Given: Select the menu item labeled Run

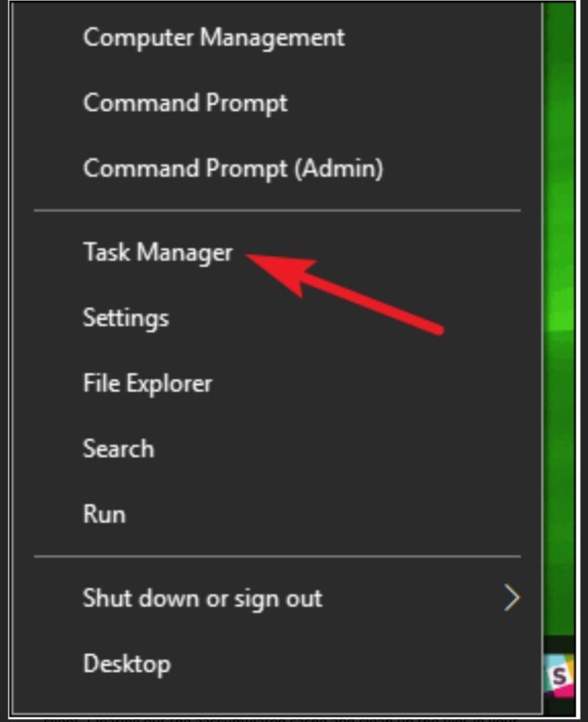Looking at the screenshot, I should pos(104,514).
